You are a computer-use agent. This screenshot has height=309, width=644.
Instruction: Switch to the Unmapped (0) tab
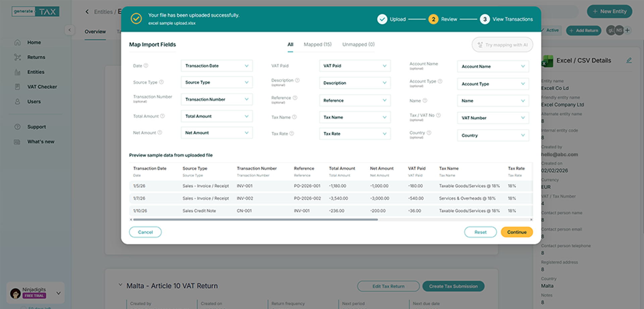[x=358, y=45]
